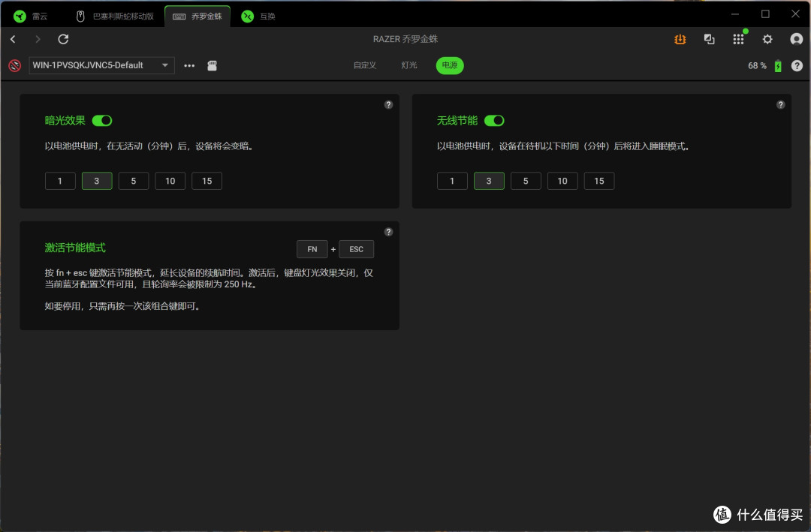Click the red no-sync icon beside profile
The image size is (811, 532).
pyautogui.click(x=14, y=66)
